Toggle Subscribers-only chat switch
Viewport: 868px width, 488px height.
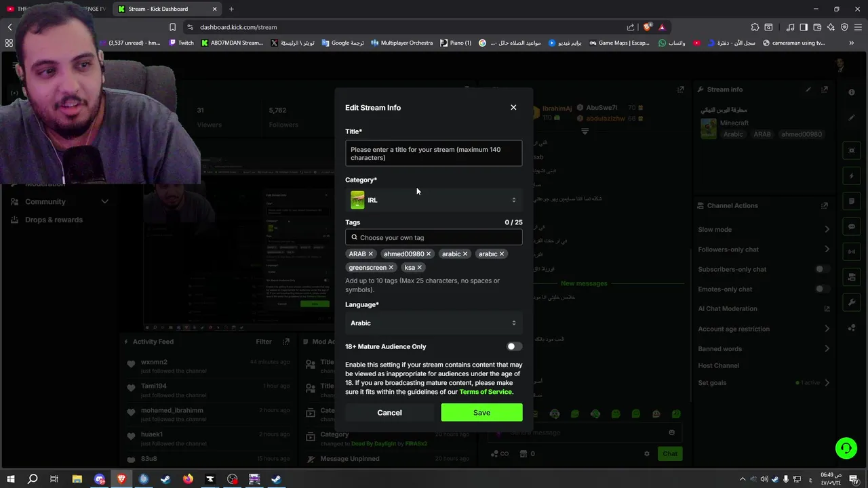821,269
